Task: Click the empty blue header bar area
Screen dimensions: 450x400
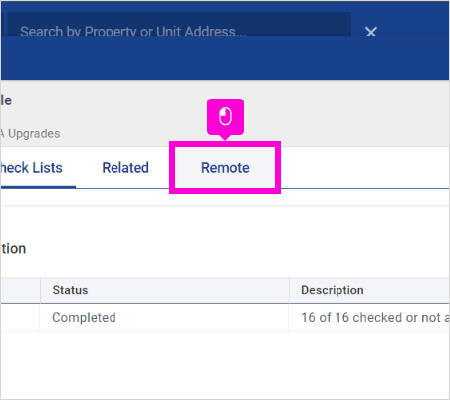Action: (225, 58)
